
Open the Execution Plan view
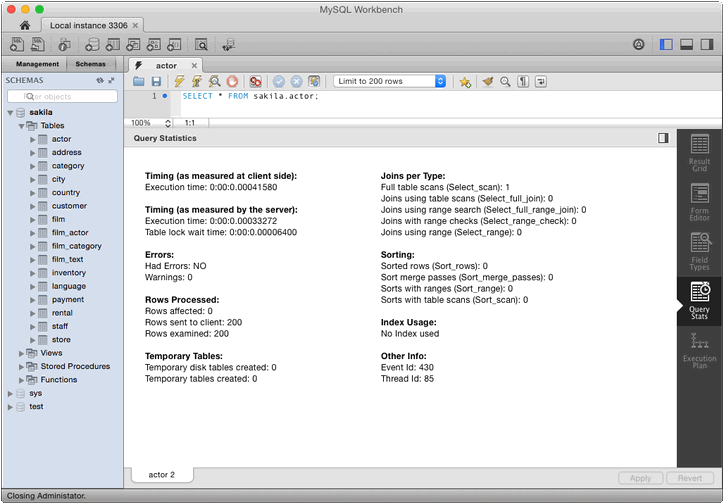(699, 350)
